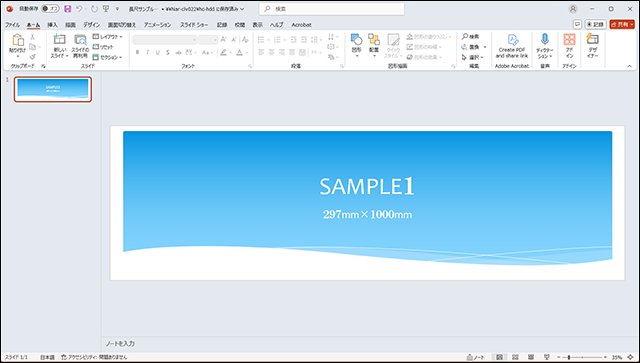Switch to Slide Sorter view in status bar
Screen dimensions: 640x363
(516, 357)
